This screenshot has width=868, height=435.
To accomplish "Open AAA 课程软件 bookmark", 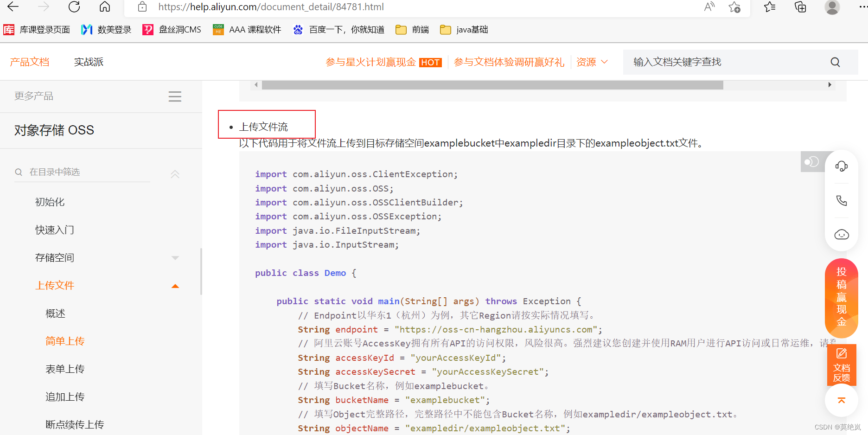I will [247, 30].
